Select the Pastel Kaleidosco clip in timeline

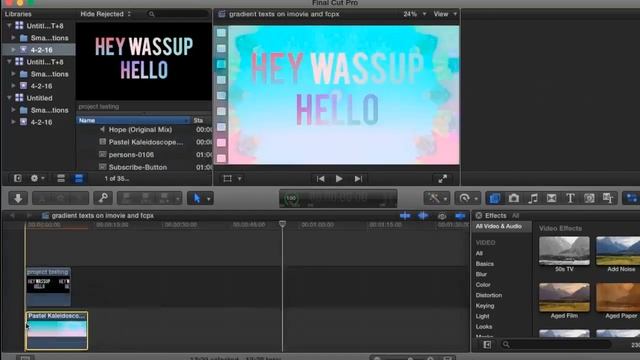(x=57, y=331)
